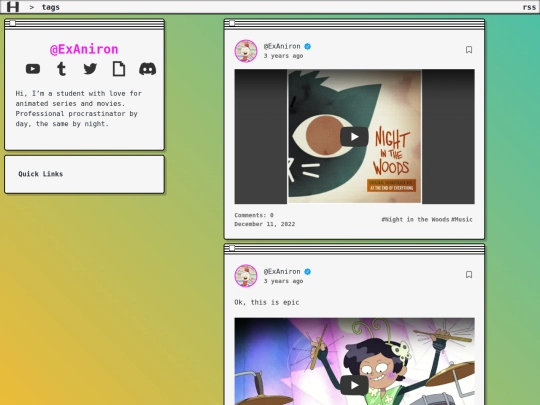Click the epic post's window square button
This screenshot has height=405, width=540.
coord(232,248)
